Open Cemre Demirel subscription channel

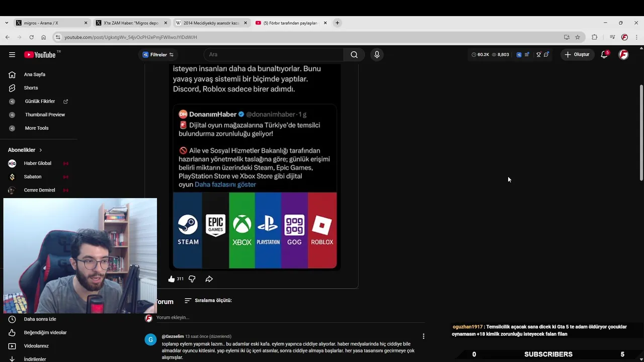coord(38,190)
